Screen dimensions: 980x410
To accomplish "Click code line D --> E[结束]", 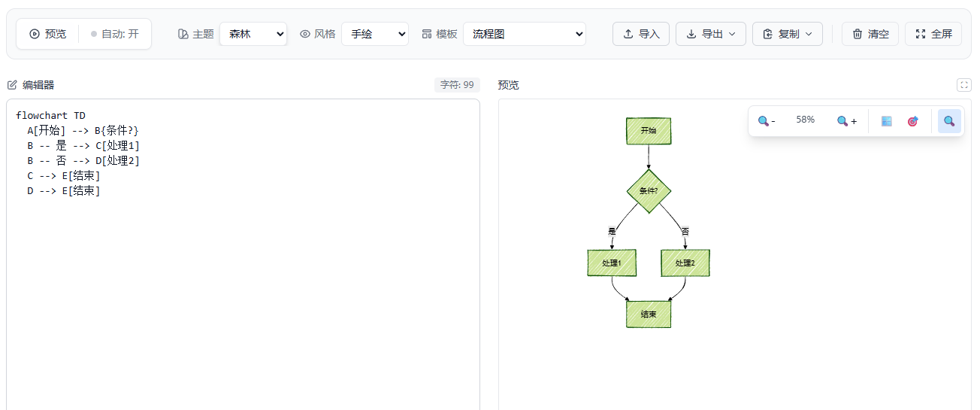I will pyautogui.click(x=64, y=191).
